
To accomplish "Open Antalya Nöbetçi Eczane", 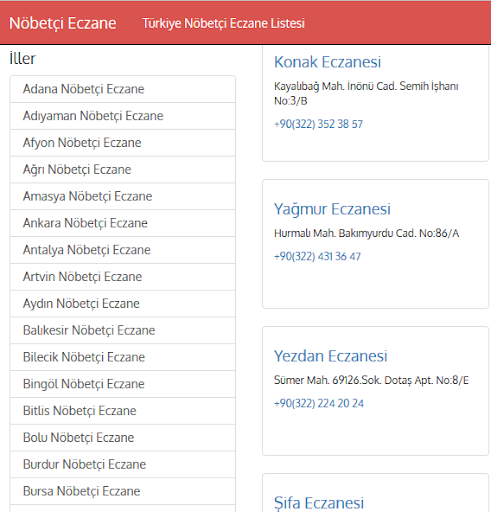I will [123, 250].
